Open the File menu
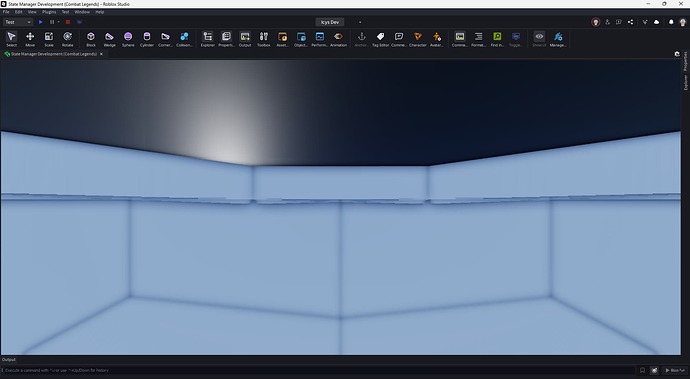This screenshot has height=379, width=690. point(6,12)
